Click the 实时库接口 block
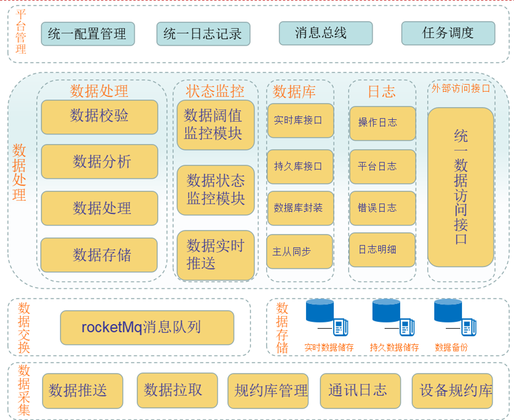Screen dimensions: 514x420 click(x=300, y=121)
